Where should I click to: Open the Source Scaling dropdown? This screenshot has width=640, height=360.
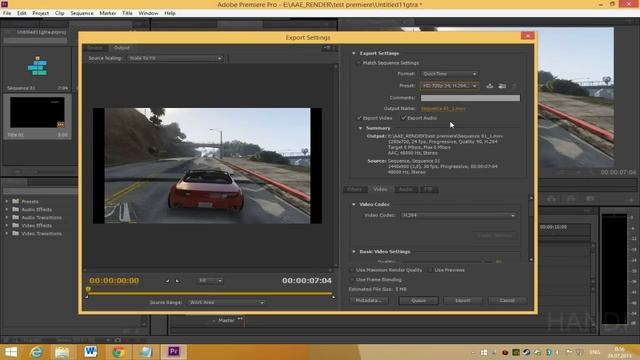(x=175, y=58)
